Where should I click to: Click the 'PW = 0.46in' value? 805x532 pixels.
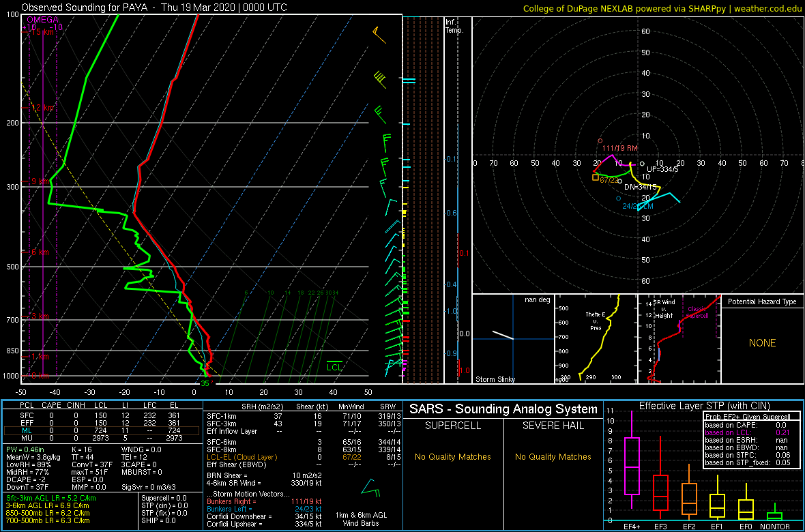(26, 449)
